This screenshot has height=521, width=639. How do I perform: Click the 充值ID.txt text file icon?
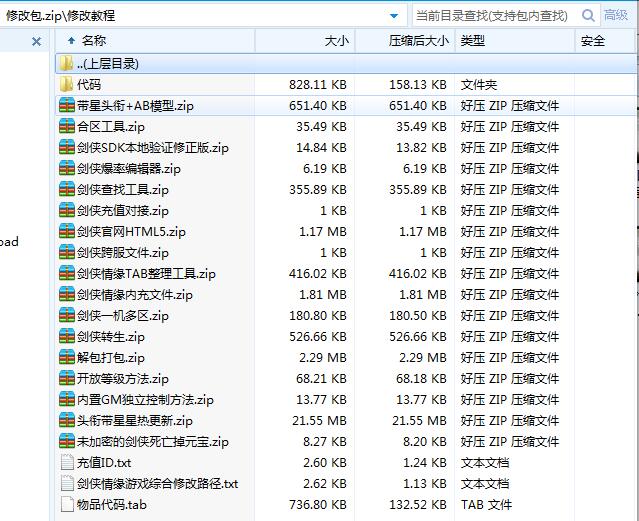tap(67, 463)
